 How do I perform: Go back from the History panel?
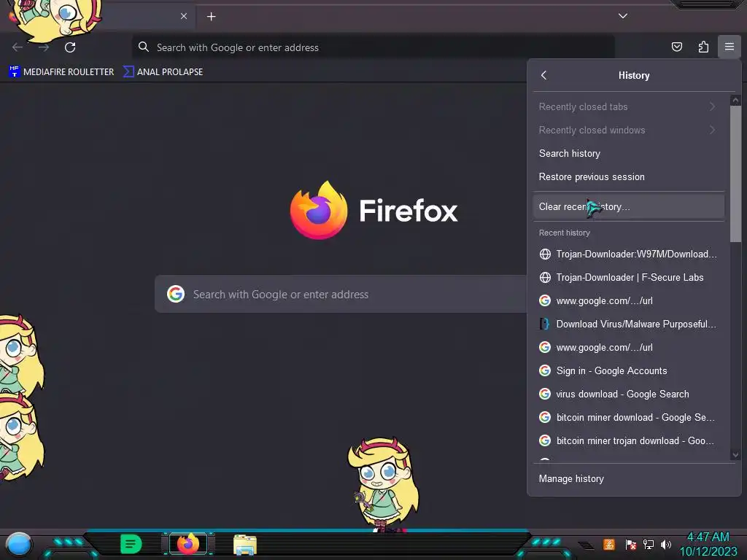(x=543, y=75)
